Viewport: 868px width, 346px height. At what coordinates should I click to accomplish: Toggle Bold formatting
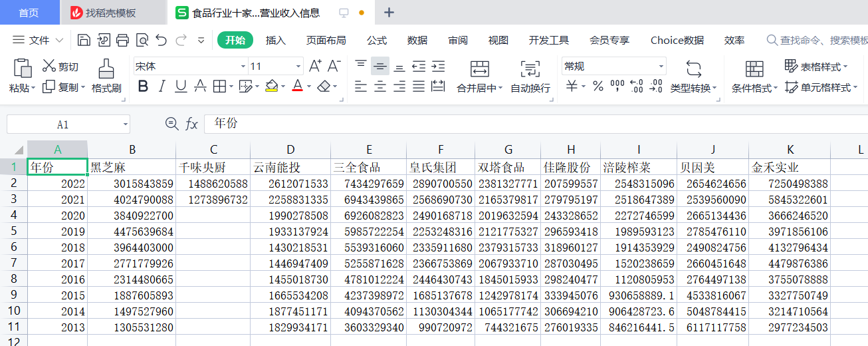tap(143, 86)
